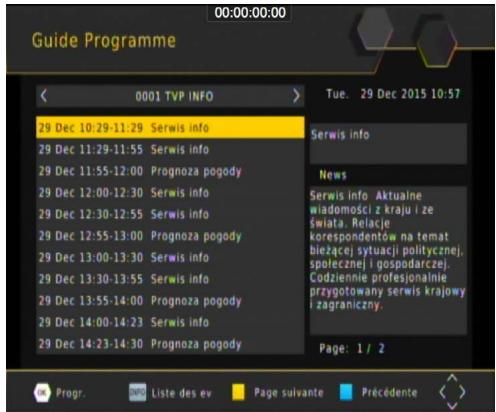This screenshot has width=496, height=412.
Task: Select 14:23-14:30 Prognoza pogody programme
Action: tap(170, 344)
